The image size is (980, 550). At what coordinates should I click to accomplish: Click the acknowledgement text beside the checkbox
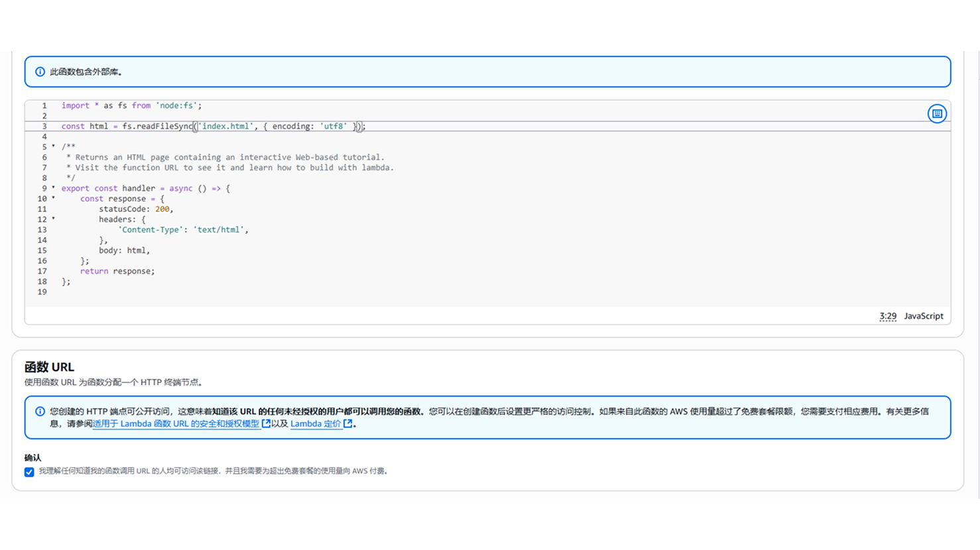tap(212, 471)
